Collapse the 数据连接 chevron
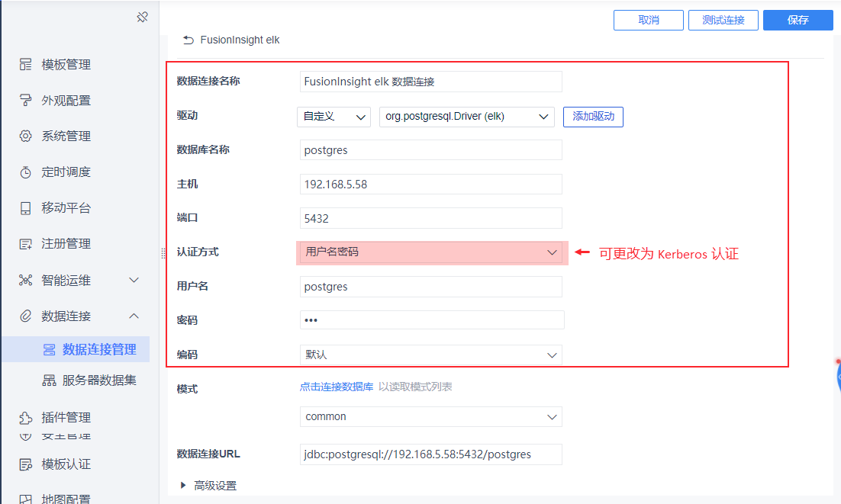 [134, 316]
